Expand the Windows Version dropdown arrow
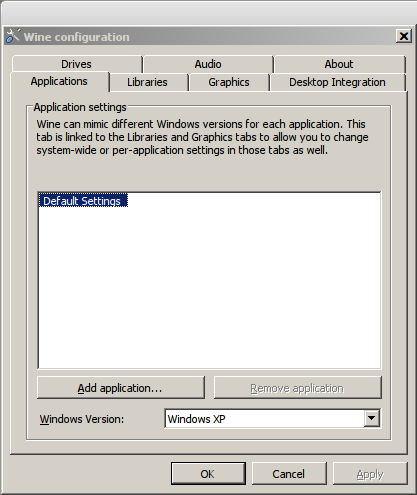Screen dimensions: 417x495 tap(372, 418)
